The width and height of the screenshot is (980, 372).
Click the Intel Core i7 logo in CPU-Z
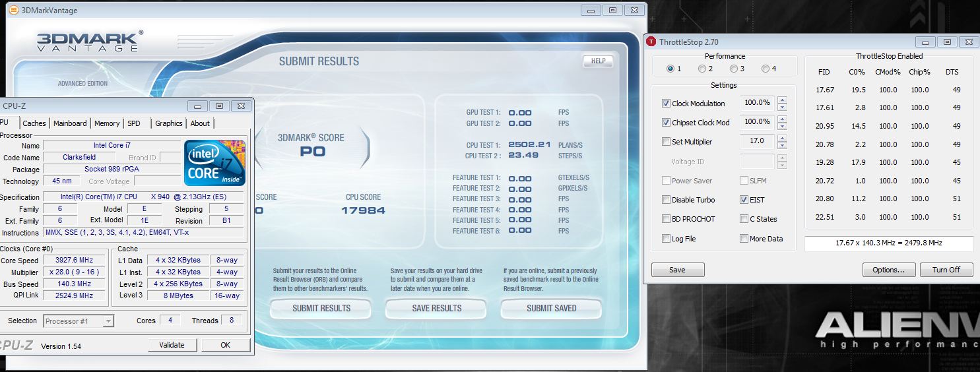[x=215, y=162]
